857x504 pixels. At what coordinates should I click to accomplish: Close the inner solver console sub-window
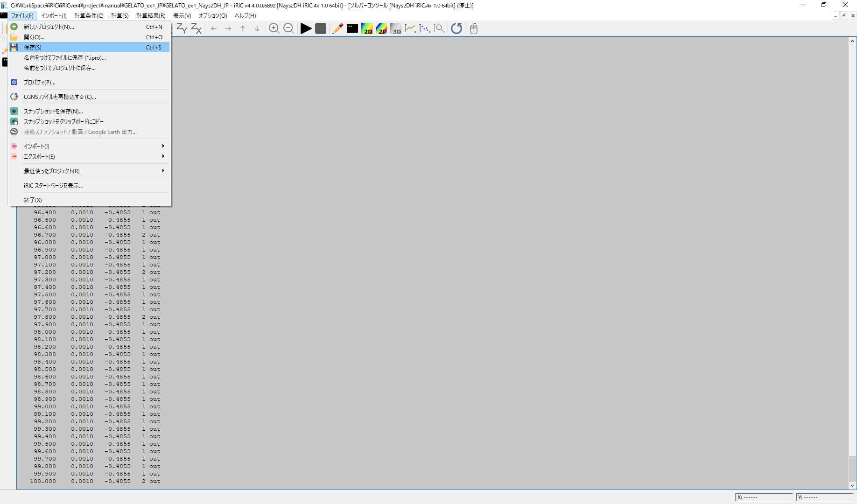pyautogui.click(x=853, y=15)
